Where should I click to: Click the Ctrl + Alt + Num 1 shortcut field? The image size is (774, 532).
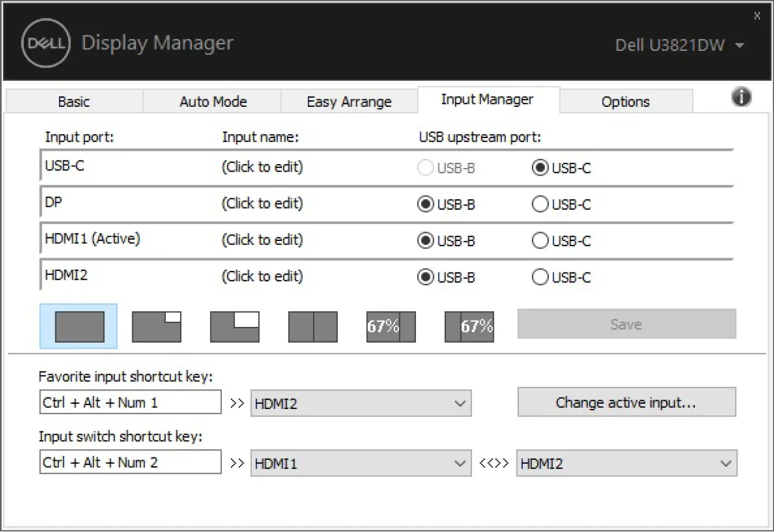coord(130,402)
